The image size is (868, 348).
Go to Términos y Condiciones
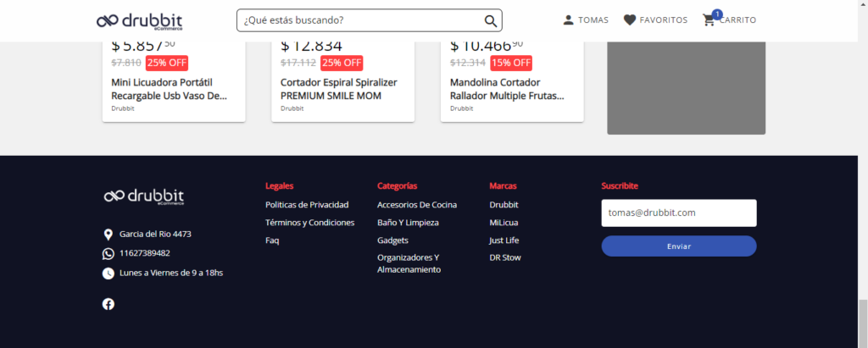pos(309,223)
